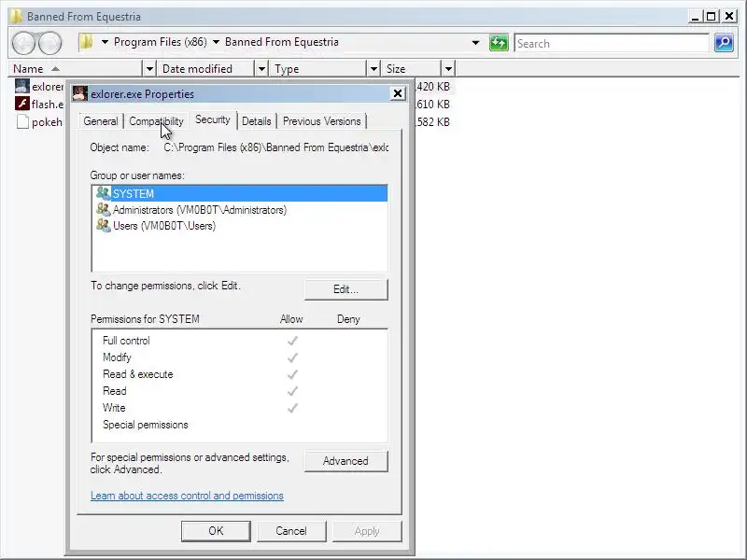Click the blue search magnifier button
Screen dimensions: 747x560
point(724,43)
